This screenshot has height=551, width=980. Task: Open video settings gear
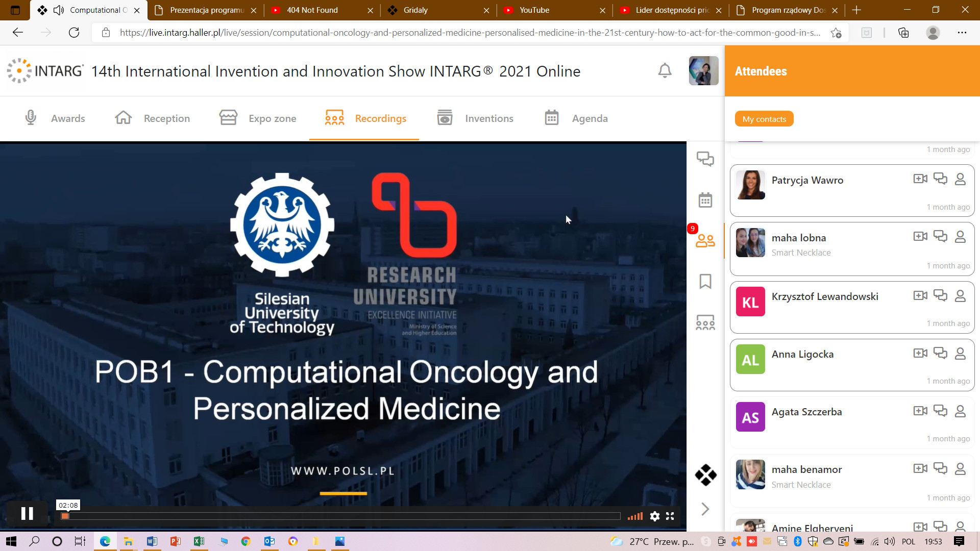tap(654, 516)
